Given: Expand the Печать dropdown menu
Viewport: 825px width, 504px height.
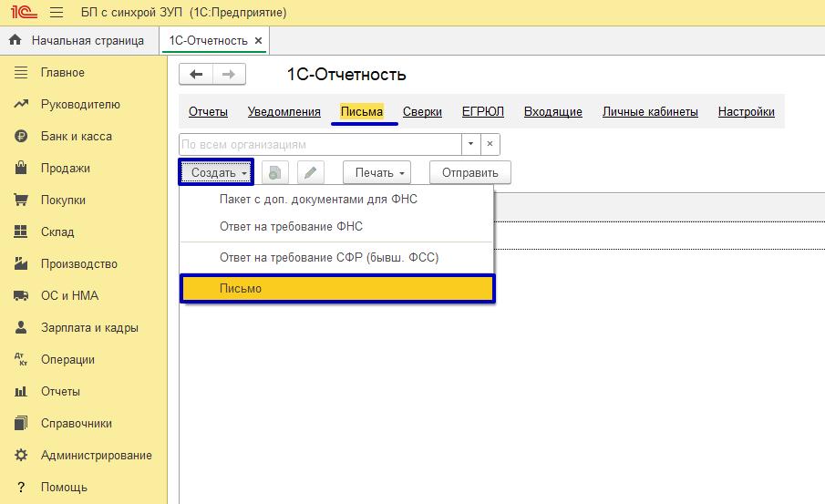Looking at the screenshot, I should point(376,172).
